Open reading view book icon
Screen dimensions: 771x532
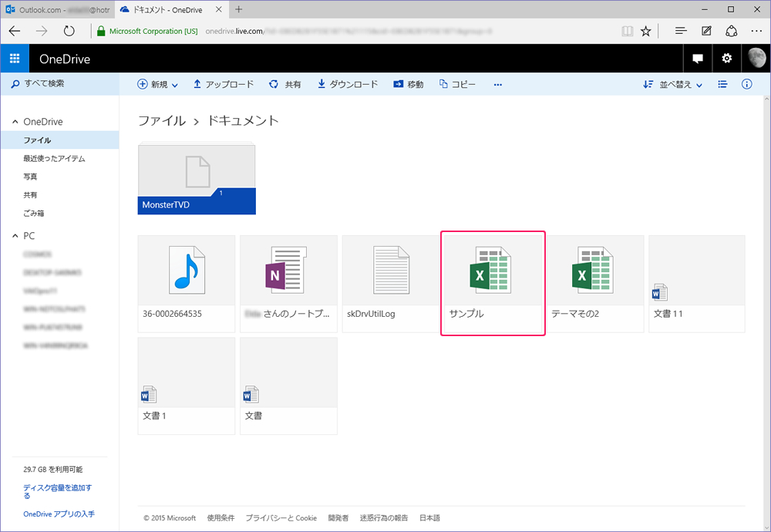click(x=627, y=31)
